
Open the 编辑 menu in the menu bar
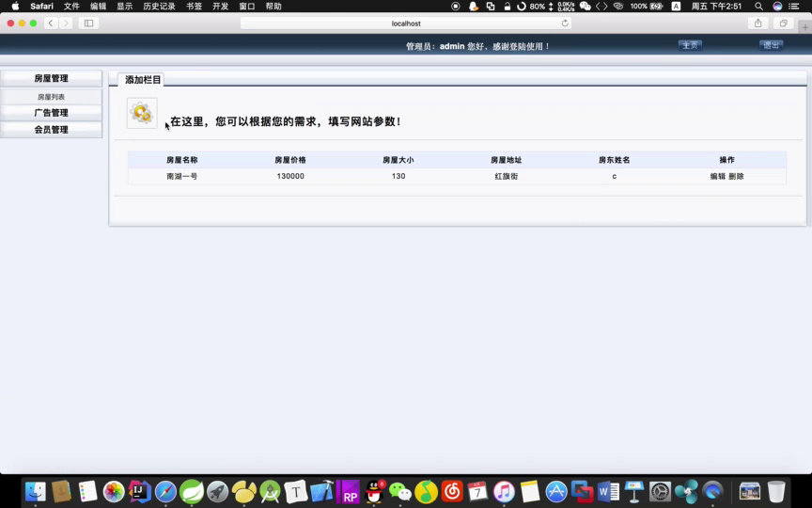pos(98,7)
